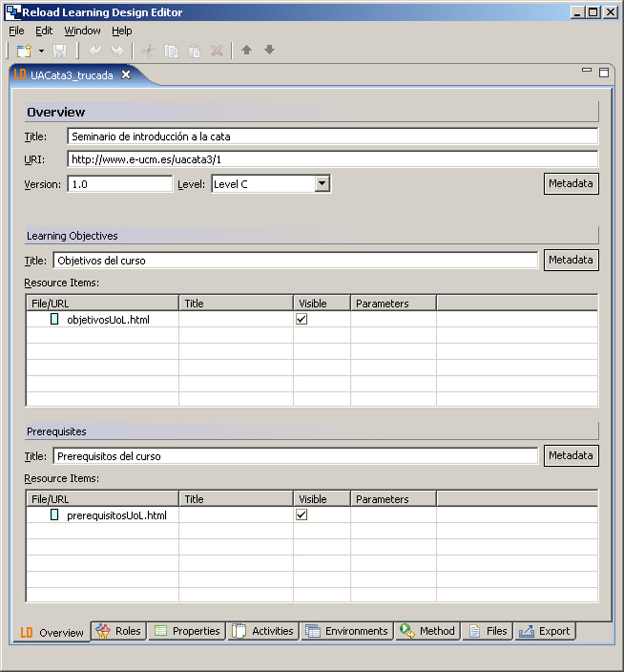Click the Version input field
The image size is (624, 672).
pos(120,184)
